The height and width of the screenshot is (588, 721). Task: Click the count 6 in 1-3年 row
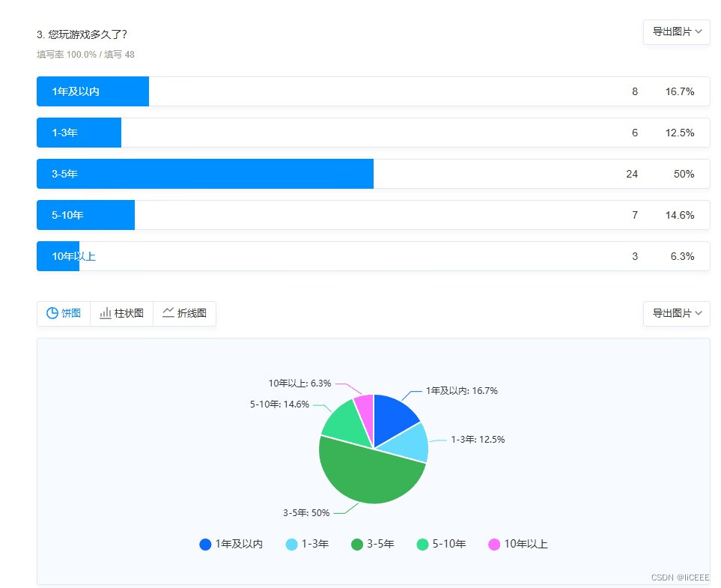[635, 133]
